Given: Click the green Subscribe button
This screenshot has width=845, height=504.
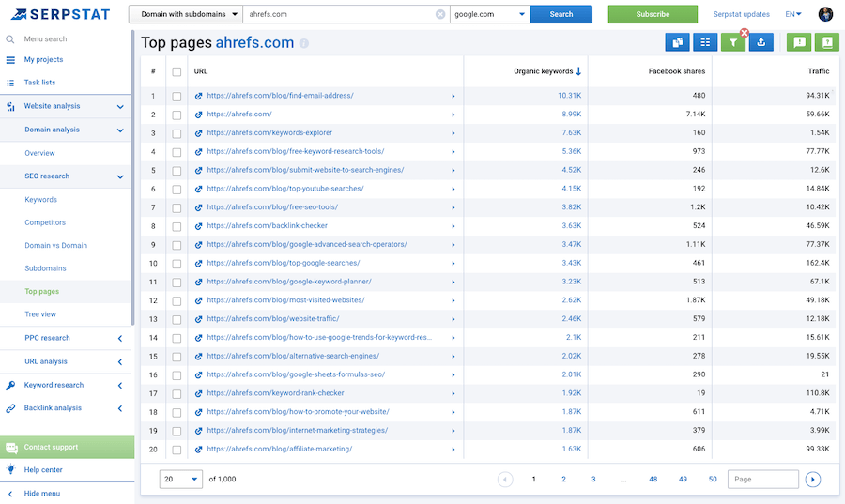Looking at the screenshot, I should click(x=653, y=14).
